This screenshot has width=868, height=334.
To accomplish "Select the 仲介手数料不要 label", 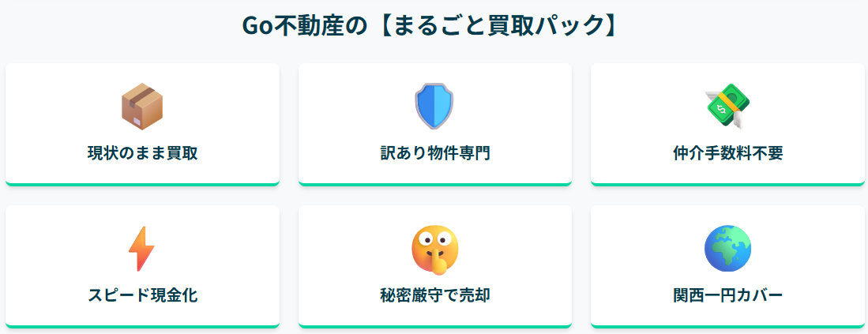I will tap(727, 153).
